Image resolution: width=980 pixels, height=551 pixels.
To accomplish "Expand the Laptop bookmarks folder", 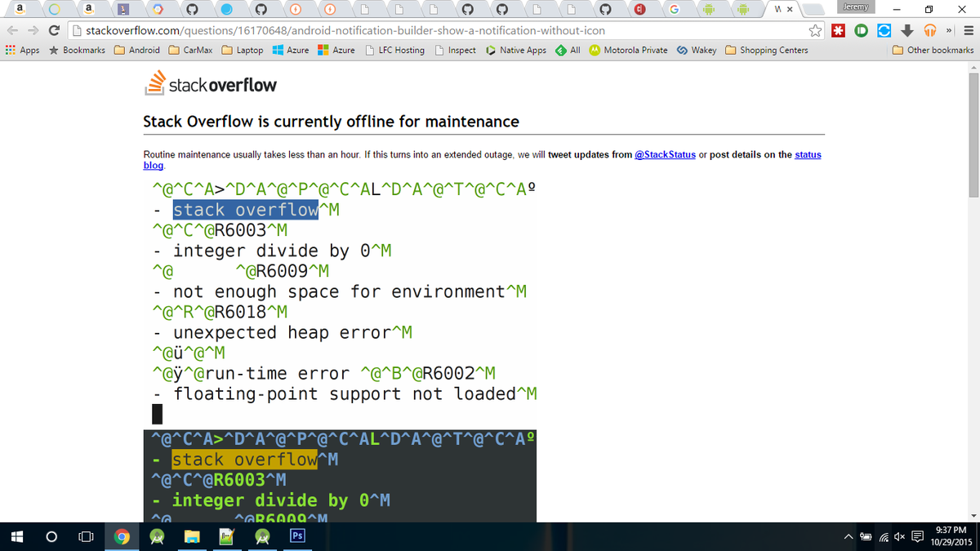I will [x=243, y=50].
